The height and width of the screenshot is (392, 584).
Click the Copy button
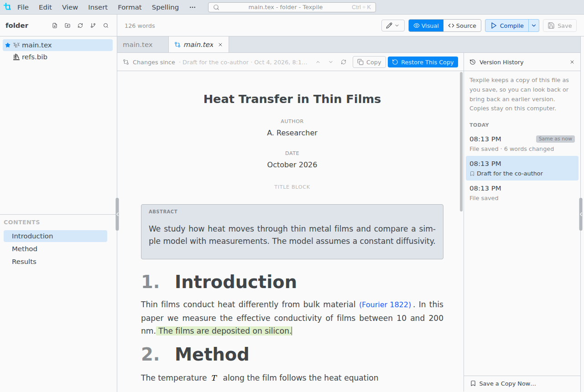[369, 62]
